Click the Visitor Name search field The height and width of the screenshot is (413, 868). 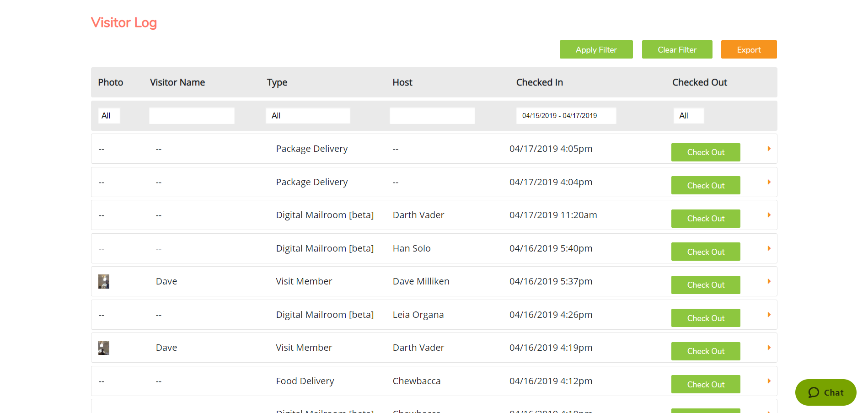[191, 115]
